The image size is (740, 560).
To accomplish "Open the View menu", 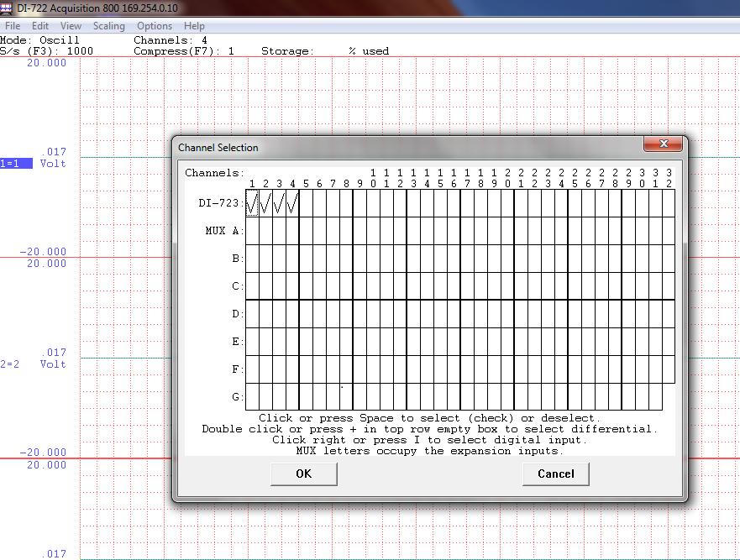I will tap(71, 26).
